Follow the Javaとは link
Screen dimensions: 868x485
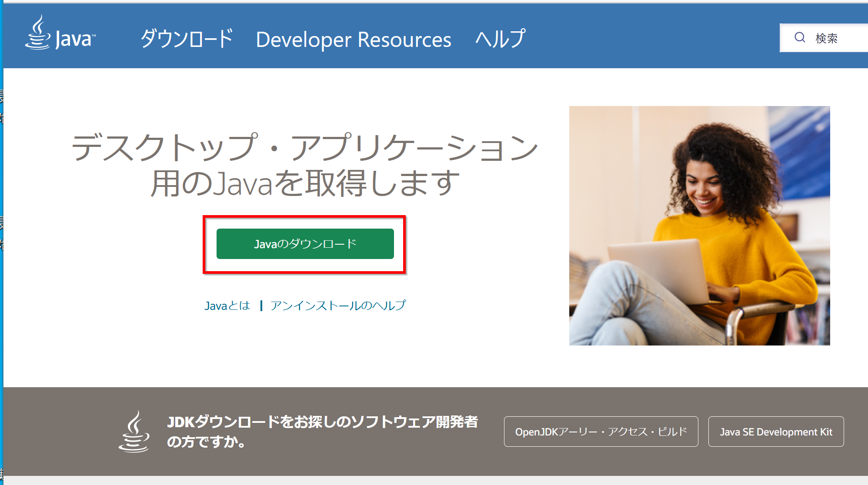(x=227, y=306)
